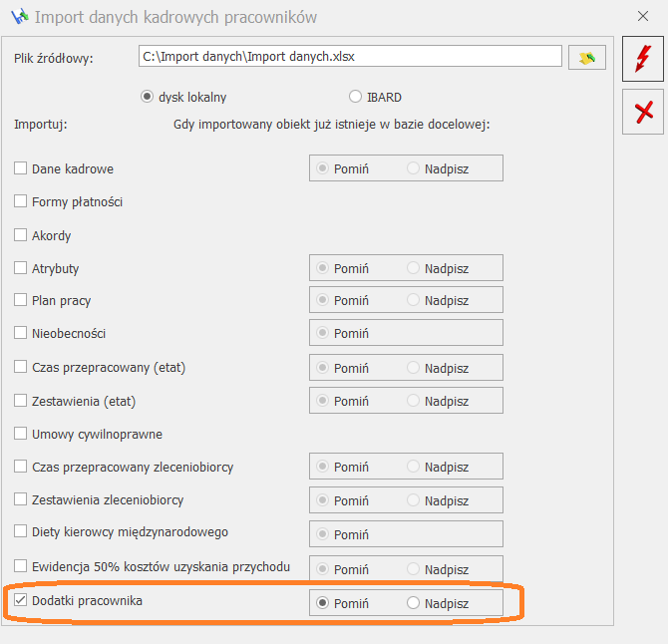This screenshot has width=668, height=644.
Task: Select Nadpisz for Dodatki pracownika
Action: (x=413, y=603)
